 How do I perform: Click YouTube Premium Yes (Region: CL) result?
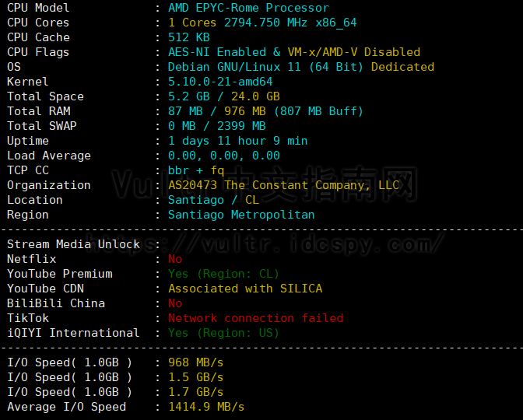click(x=223, y=274)
